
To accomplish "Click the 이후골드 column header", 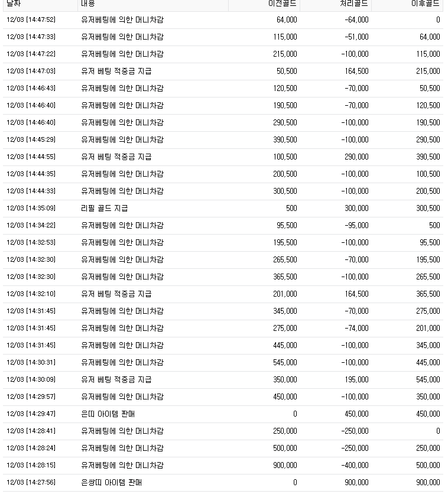I will pyautogui.click(x=425, y=4).
